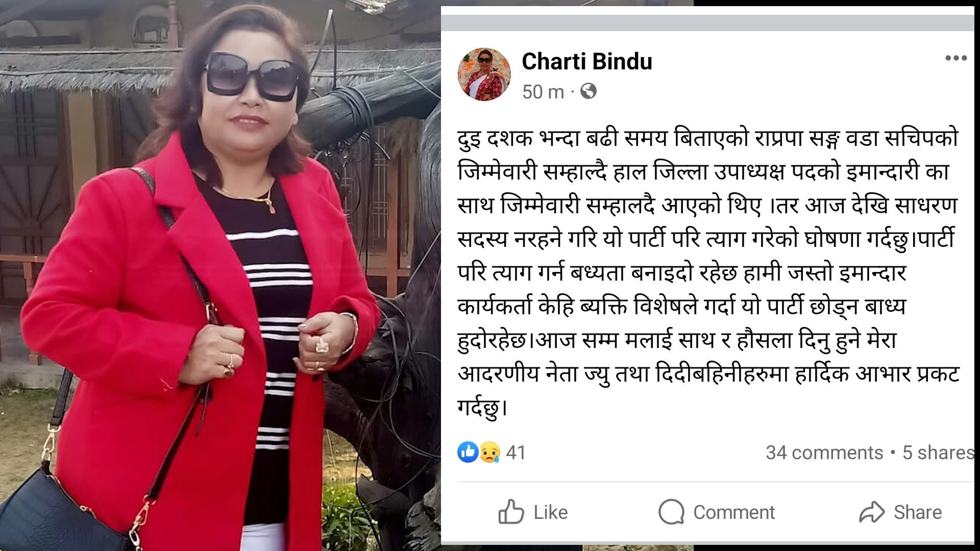Click the speech bubble Comment icon
Screen dimensions: 980x551
[x=671, y=512]
